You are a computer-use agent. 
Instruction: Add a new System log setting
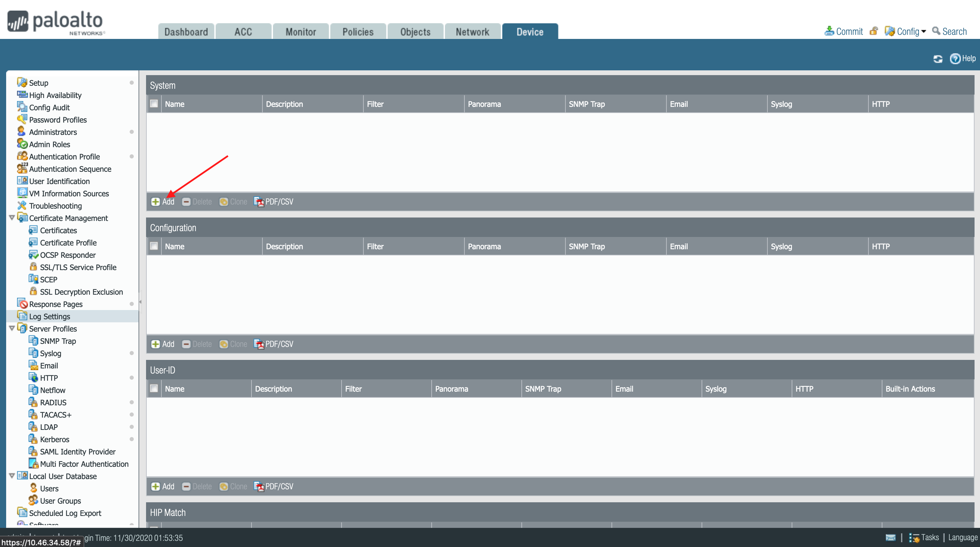(162, 202)
